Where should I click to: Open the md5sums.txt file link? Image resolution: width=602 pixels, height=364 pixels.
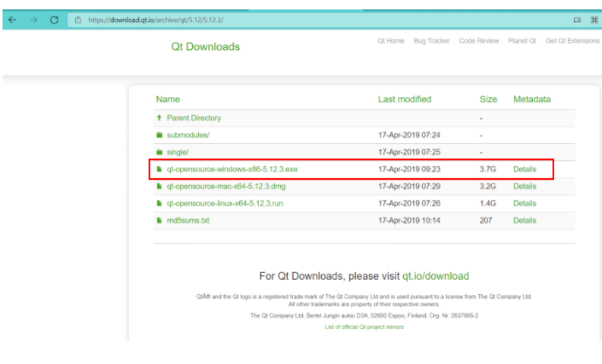(x=188, y=221)
